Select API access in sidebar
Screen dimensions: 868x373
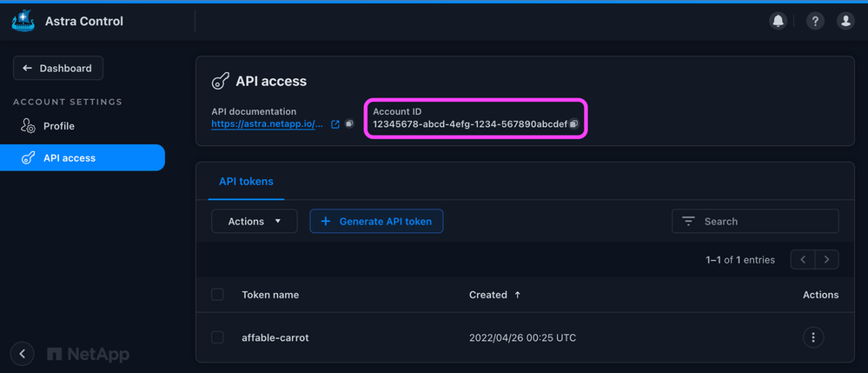coord(70,158)
